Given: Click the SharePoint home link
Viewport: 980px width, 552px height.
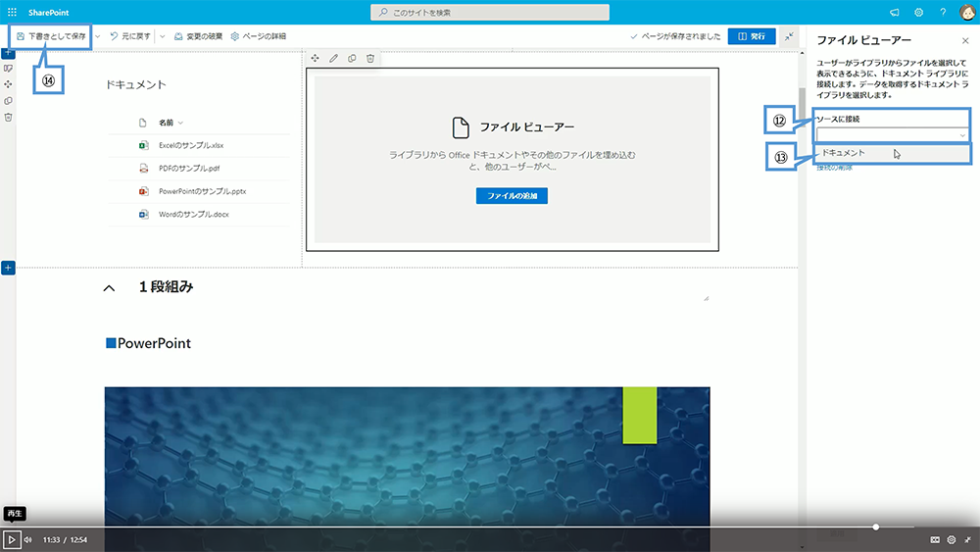Looking at the screenshot, I should point(48,13).
